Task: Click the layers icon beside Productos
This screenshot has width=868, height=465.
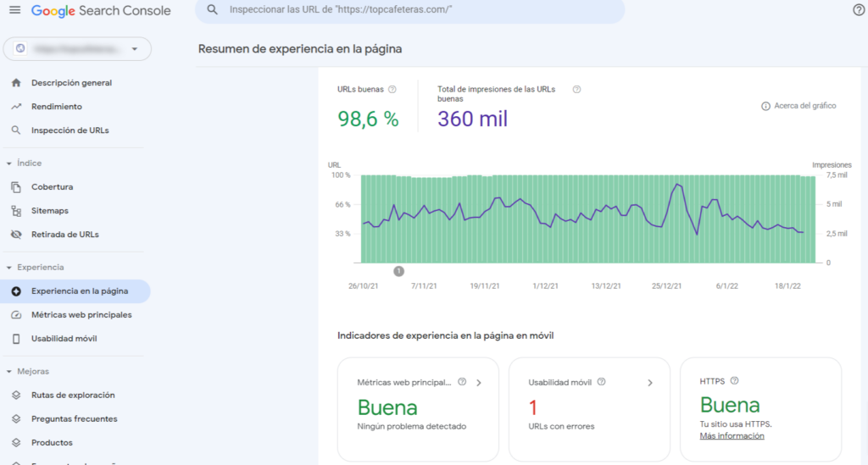Action: (x=16, y=443)
